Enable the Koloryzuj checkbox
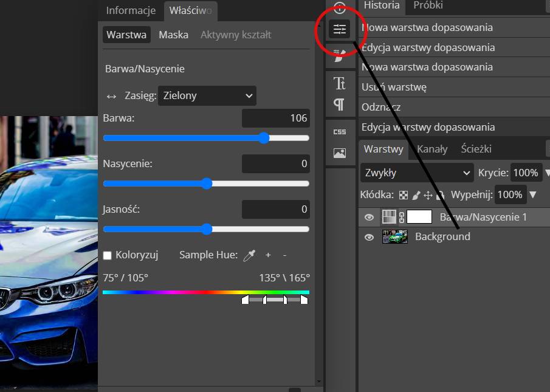 click(x=108, y=255)
